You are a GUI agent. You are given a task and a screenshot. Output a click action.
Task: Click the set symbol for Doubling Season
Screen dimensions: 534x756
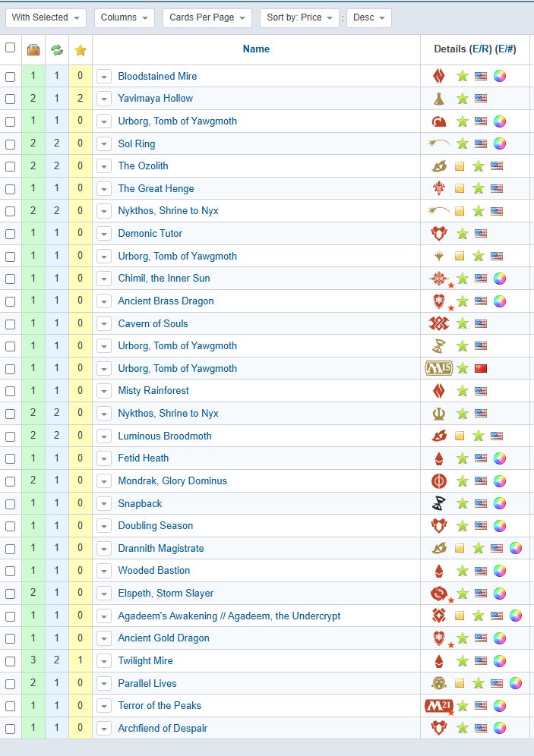(x=438, y=525)
